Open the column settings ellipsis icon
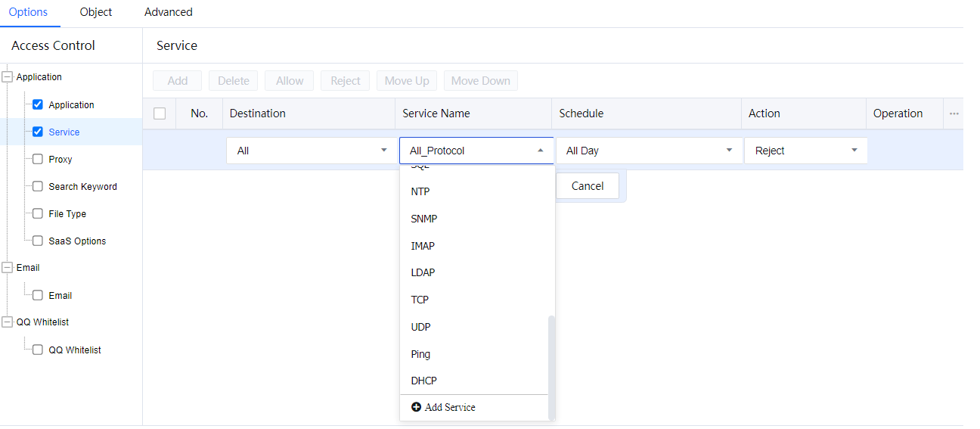The image size is (980, 429). coord(954,113)
